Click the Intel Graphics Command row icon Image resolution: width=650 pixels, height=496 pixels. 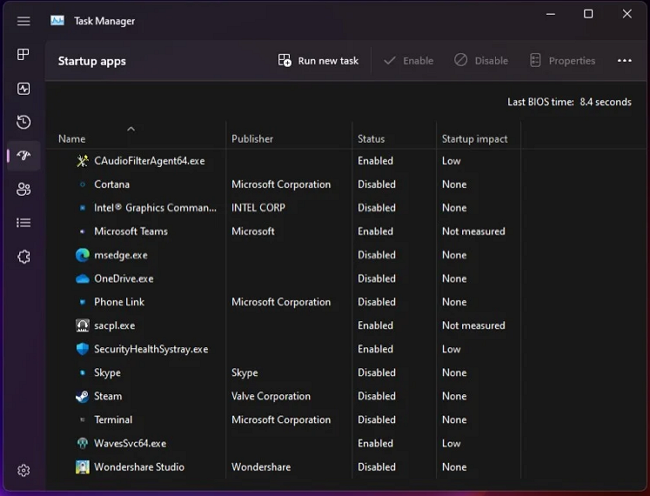[x=82, y=208]
